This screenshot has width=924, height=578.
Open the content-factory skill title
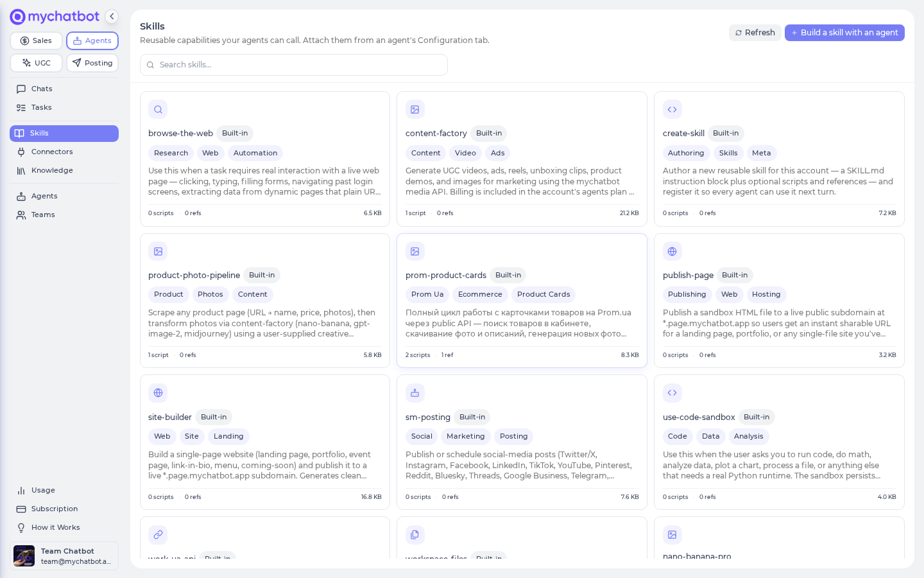pos(436,134)
